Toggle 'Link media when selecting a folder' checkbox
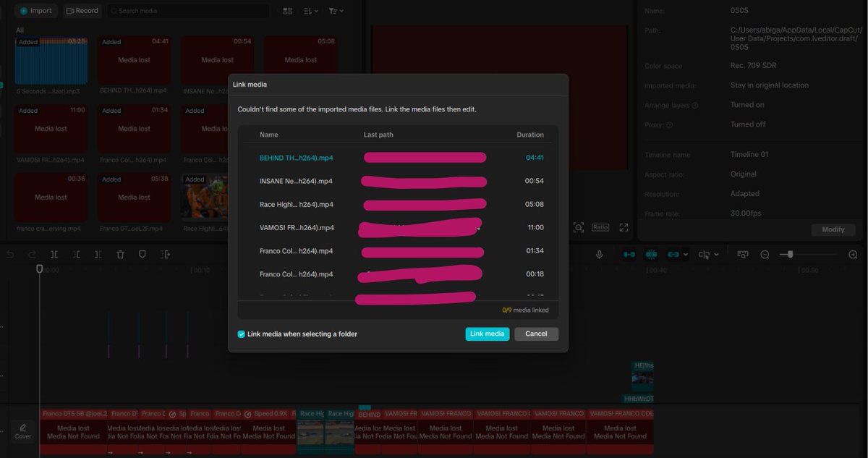Viewport: 868px width, 458px height. (242, 334)
